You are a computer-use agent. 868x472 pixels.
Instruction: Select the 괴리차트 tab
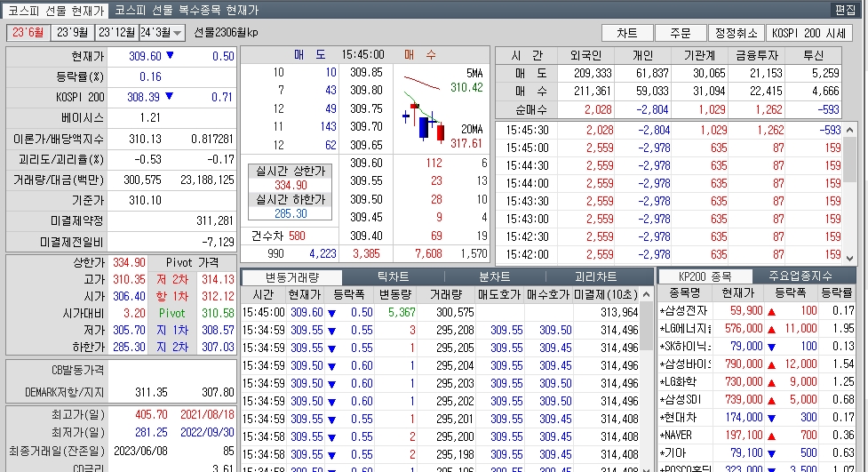click(x=596, y=276)
